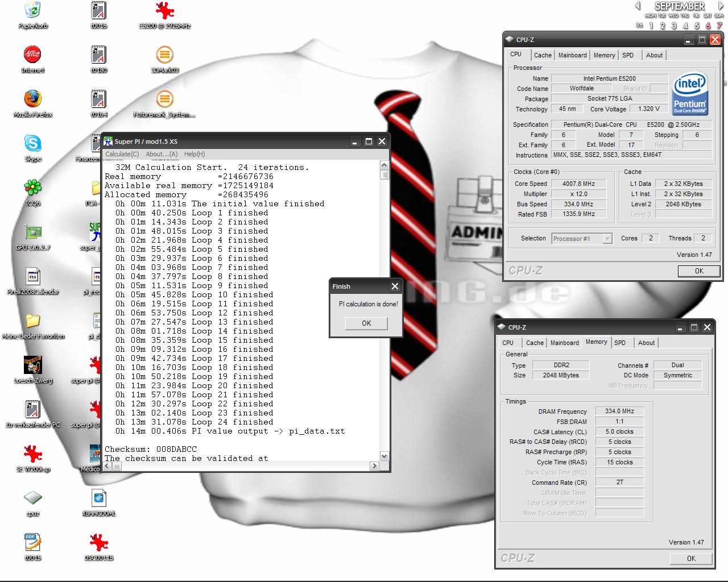Confirm OK in the Finish dialog

[366, 323]
